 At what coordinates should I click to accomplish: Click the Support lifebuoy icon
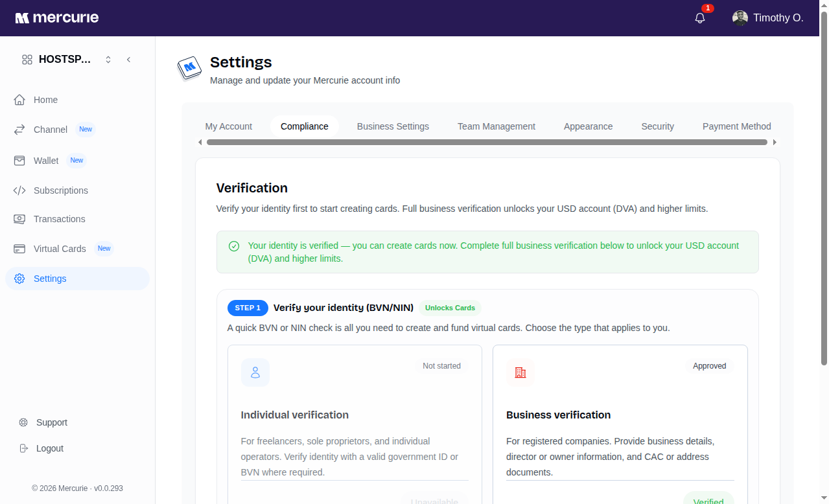tap(23, 422)
